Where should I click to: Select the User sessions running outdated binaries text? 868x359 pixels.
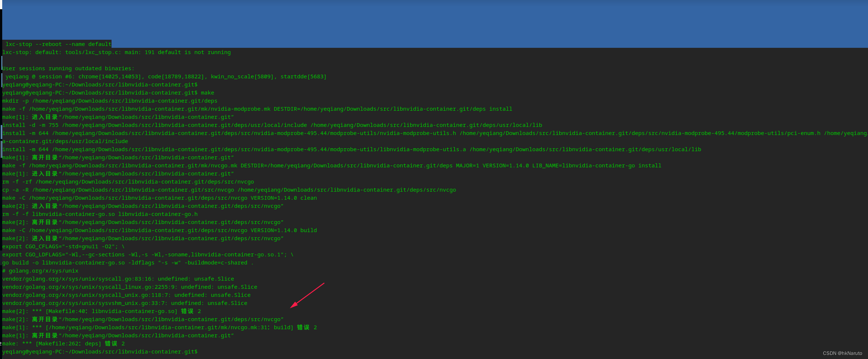pyautogui.click(x=67, y=68)
